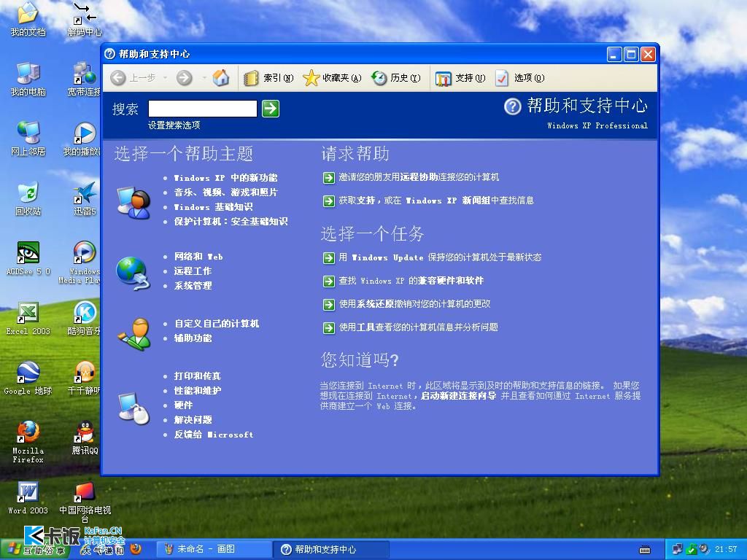Select 酷狗音乐 desktop icon
The height and width of the screenshot is (560, 747).
click(84, 319)
